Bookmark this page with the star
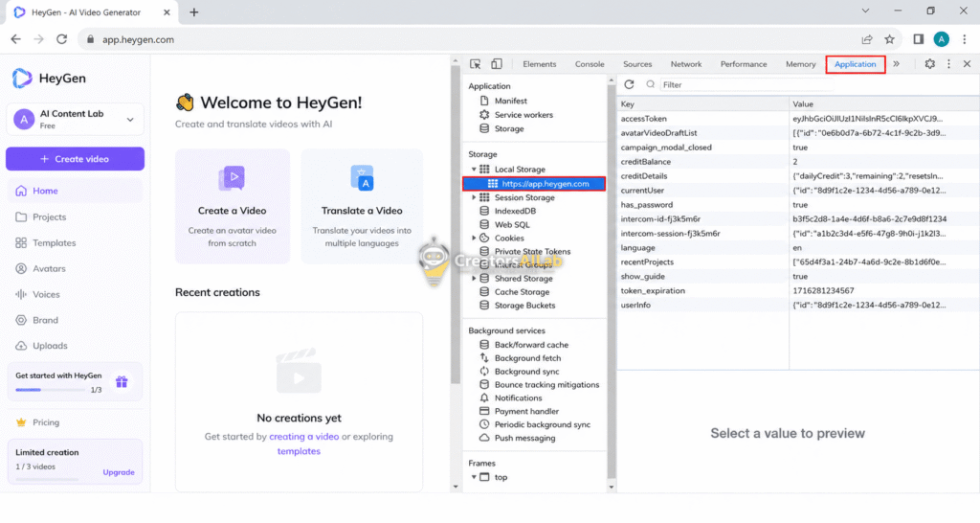 point(889,39)
